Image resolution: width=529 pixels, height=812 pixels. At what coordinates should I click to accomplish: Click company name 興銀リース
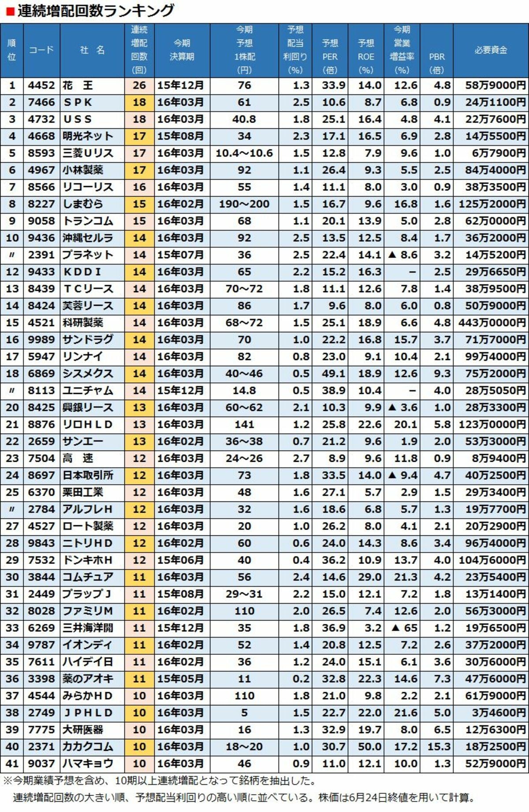88,408
